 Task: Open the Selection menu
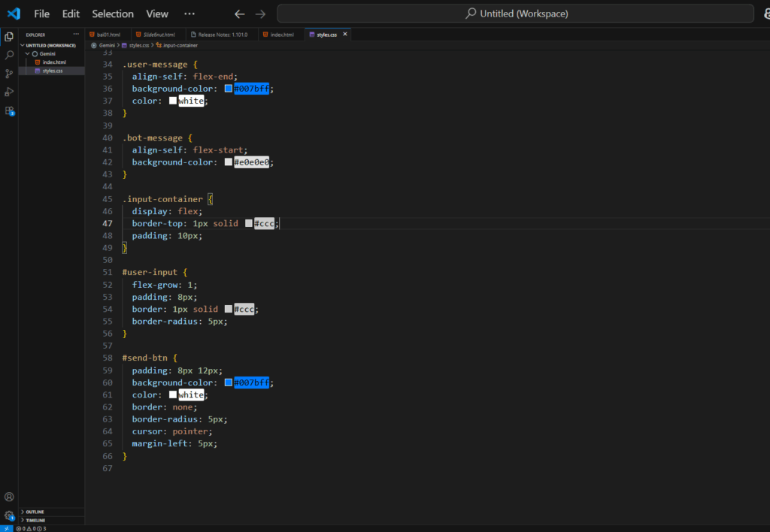pos(113,14)
